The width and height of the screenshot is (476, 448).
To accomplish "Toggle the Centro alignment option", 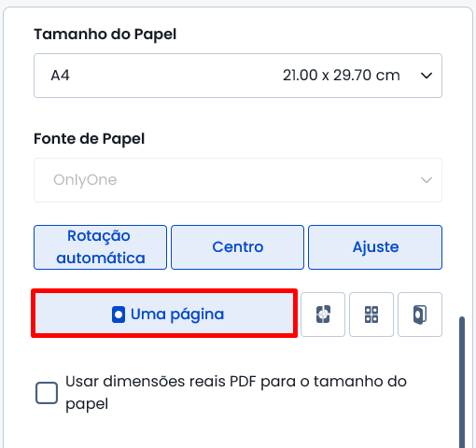I will [237, 247].
